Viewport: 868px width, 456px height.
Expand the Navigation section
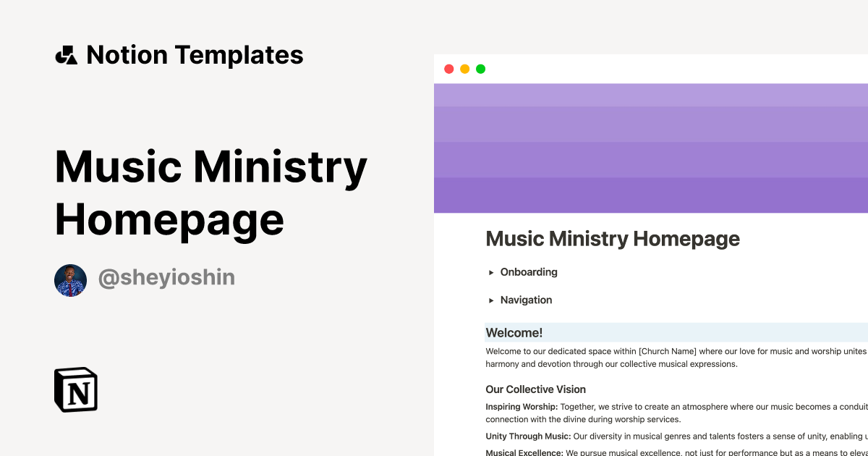[x=526, y=300]
